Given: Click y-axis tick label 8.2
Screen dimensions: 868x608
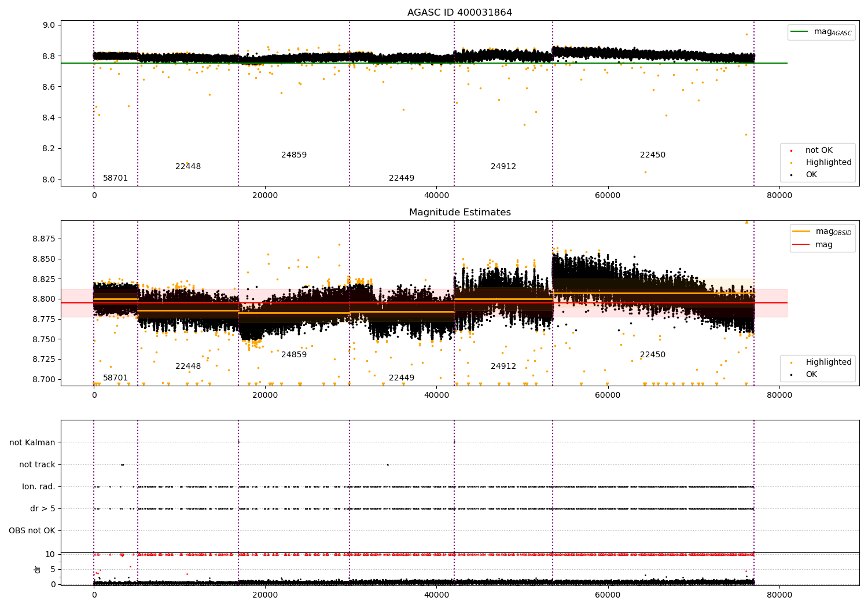Looking at the screenshot, I should click(x=49, y=148).
